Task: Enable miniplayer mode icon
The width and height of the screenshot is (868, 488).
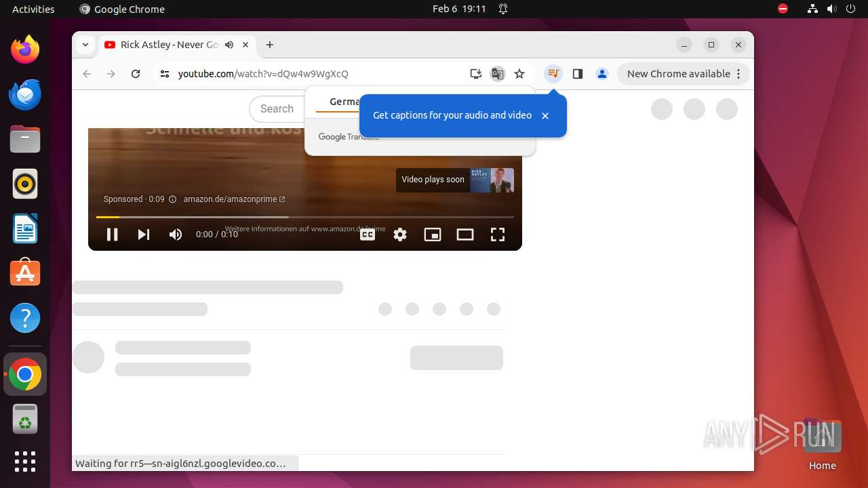Action: click(x=433, y=235)
